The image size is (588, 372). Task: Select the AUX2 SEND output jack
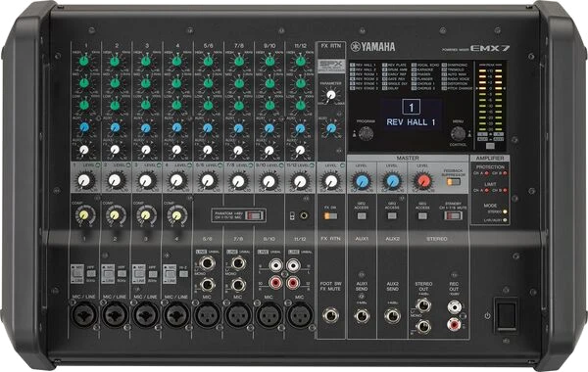392,316
